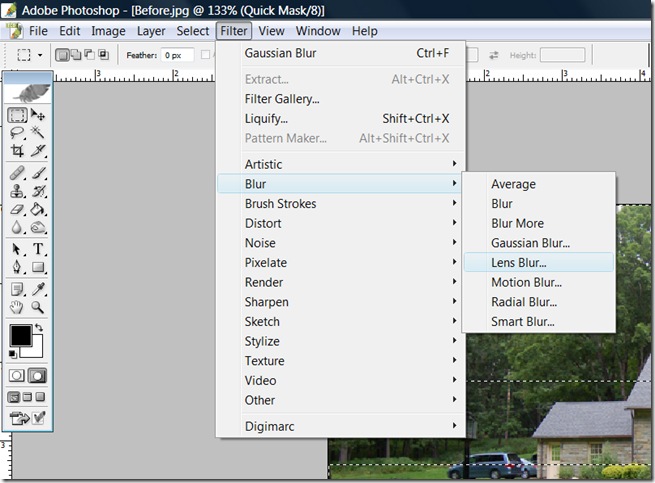Choose Motion Blur... from the submenu
The width and height of the screenshot is (655, 483).
click(538, 282)
